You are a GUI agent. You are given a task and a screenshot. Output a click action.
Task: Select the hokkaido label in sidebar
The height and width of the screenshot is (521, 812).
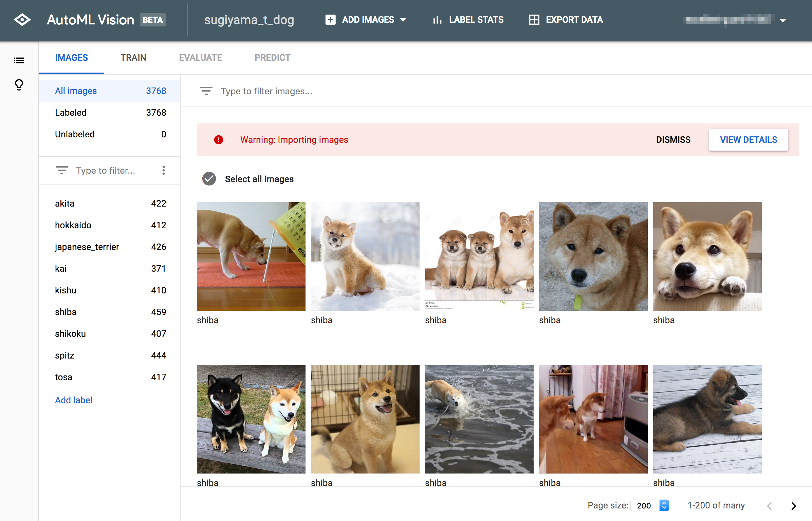[73, 225]
